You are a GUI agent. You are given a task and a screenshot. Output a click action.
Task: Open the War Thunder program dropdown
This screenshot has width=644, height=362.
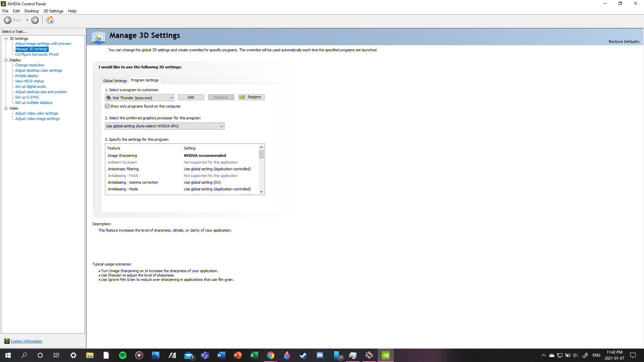coord(140,98)
